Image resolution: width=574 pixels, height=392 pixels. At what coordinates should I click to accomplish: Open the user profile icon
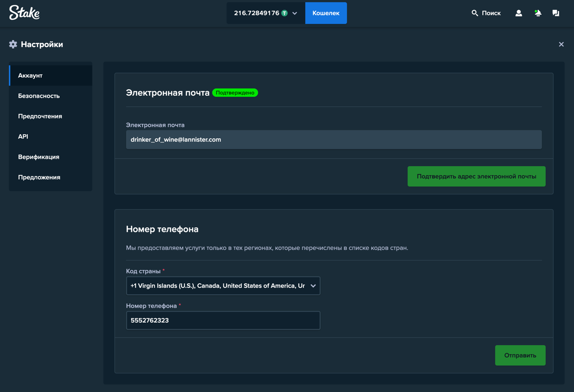pos(518,13)
